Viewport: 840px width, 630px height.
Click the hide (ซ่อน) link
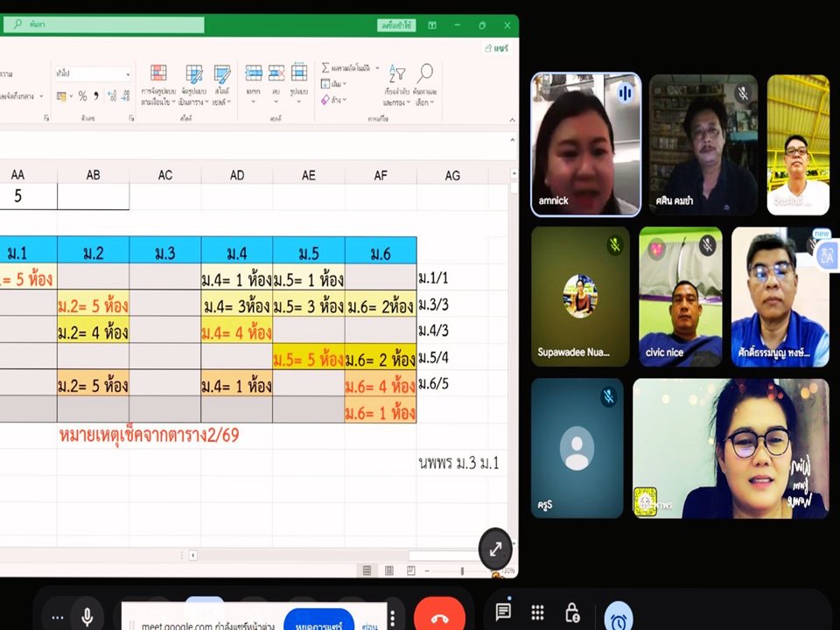click(x=369, y=626)
